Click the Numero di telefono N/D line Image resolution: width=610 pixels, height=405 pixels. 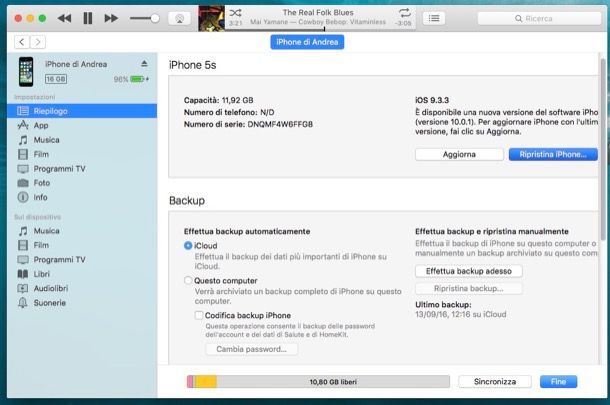coord(229,112)
